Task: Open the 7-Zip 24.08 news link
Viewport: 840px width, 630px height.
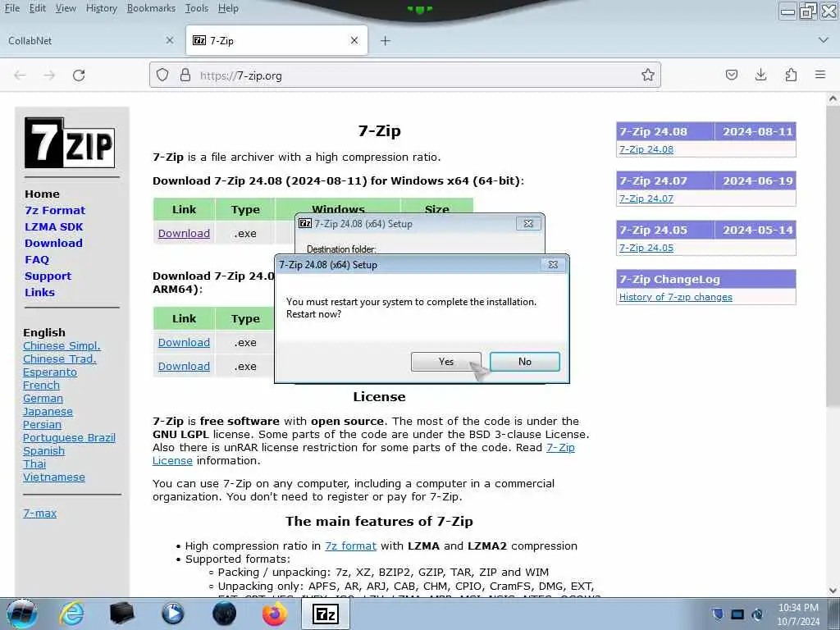Action: (646, 149)
